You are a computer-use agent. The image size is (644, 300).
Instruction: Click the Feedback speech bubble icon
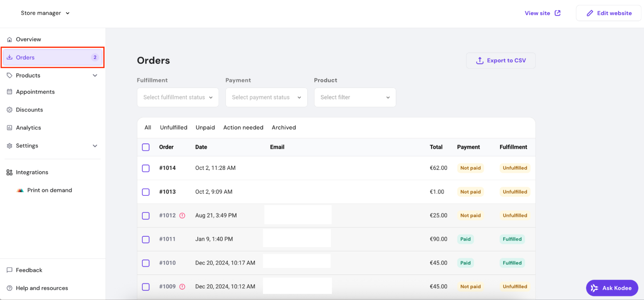(9, 270)
